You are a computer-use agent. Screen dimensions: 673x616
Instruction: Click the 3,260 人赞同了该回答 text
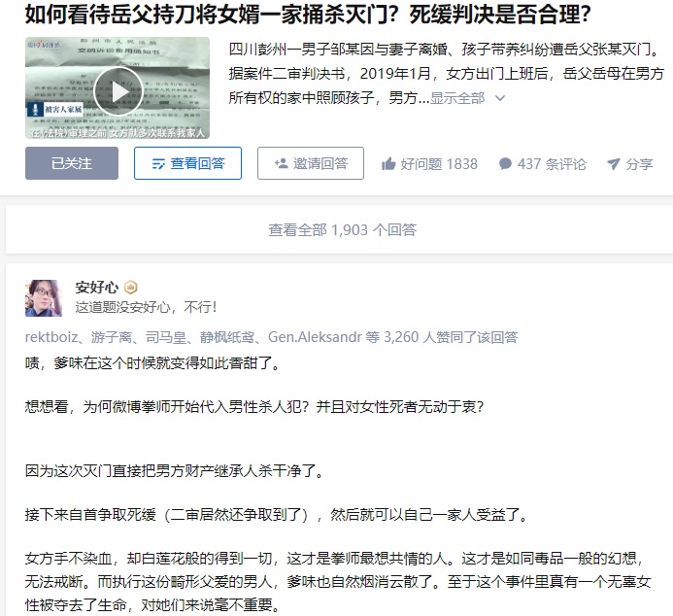(x=451, y=337)
